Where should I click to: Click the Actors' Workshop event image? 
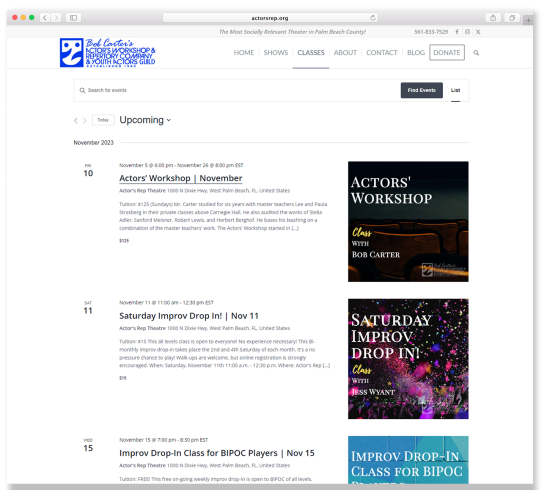tap(408, 221)
